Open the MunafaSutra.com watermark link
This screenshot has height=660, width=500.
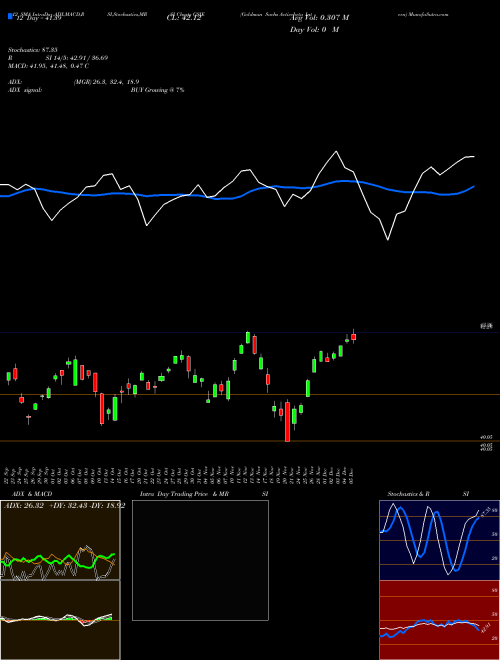click(428, 14)
